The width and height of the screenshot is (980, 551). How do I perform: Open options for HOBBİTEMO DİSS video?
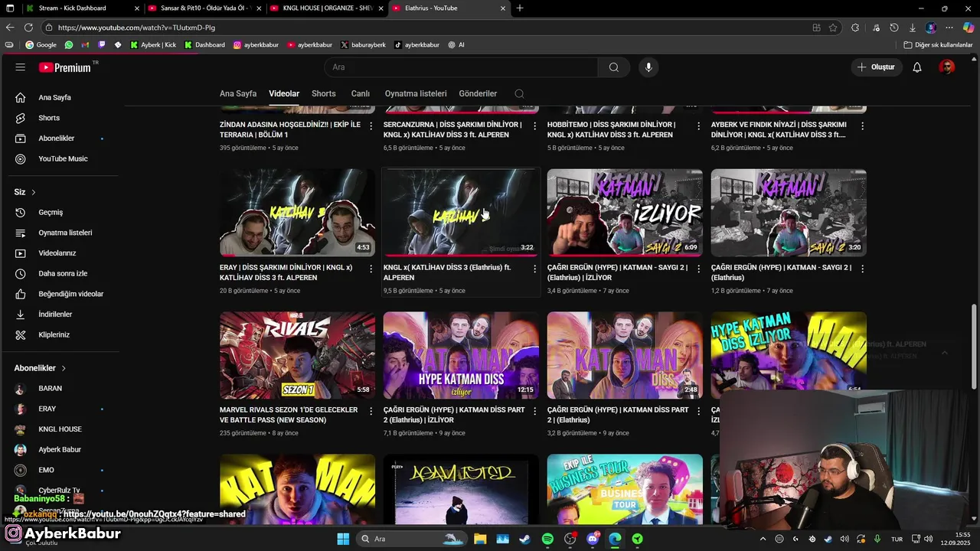pyautogui.click(x=698, y=126)
